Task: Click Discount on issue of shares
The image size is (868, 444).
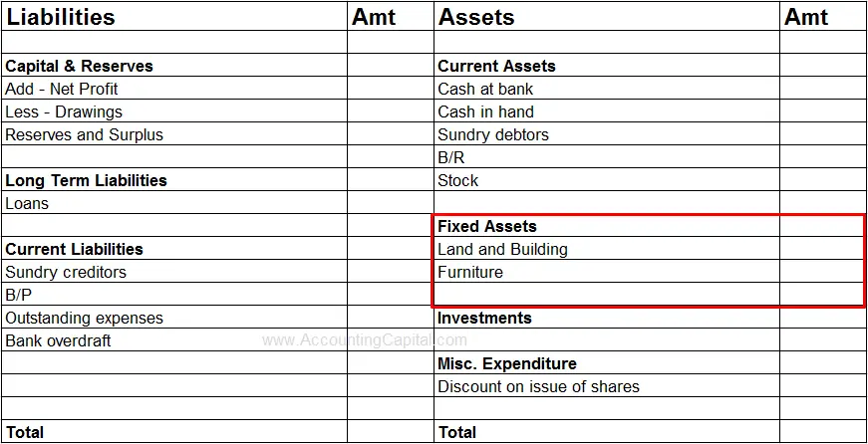Action: tap(538, 386)
